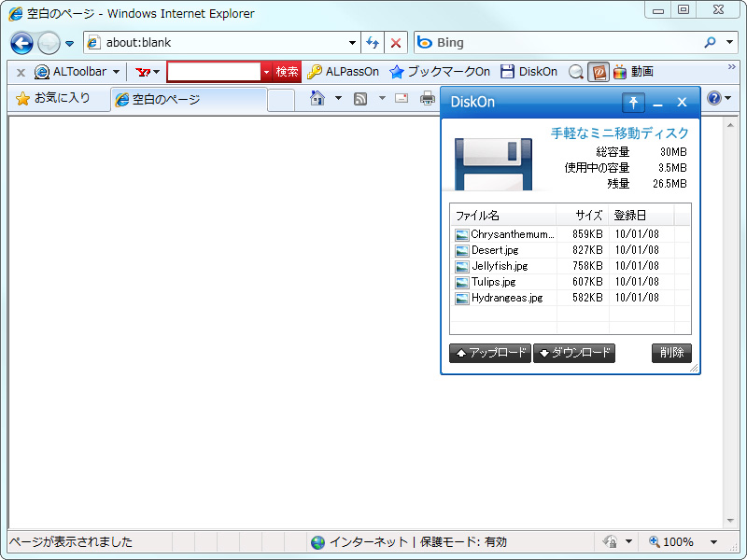This screenshot has height=560, width=747.
Task: Click the Print icon
Action: [x=428, y=98]
